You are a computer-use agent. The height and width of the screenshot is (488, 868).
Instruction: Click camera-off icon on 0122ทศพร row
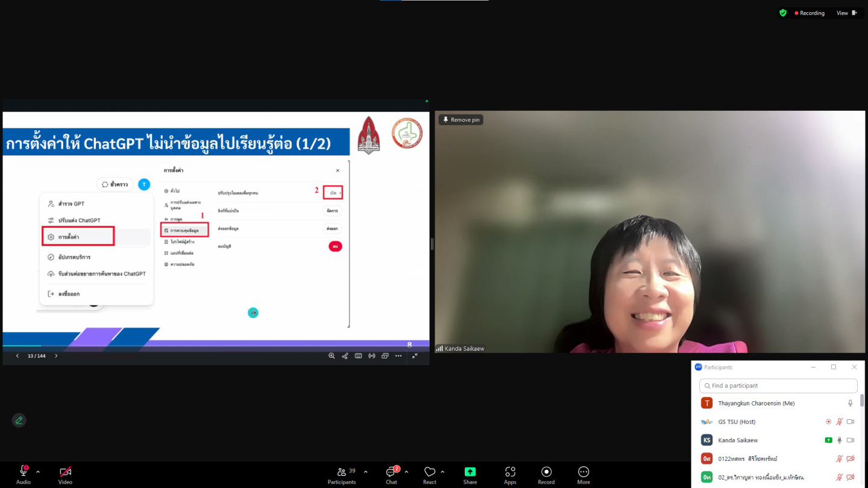point(851,458)
